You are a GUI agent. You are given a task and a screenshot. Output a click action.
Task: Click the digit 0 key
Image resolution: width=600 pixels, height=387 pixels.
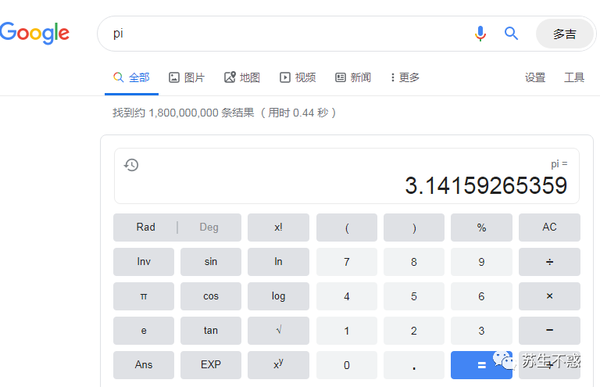click(347, 365)
